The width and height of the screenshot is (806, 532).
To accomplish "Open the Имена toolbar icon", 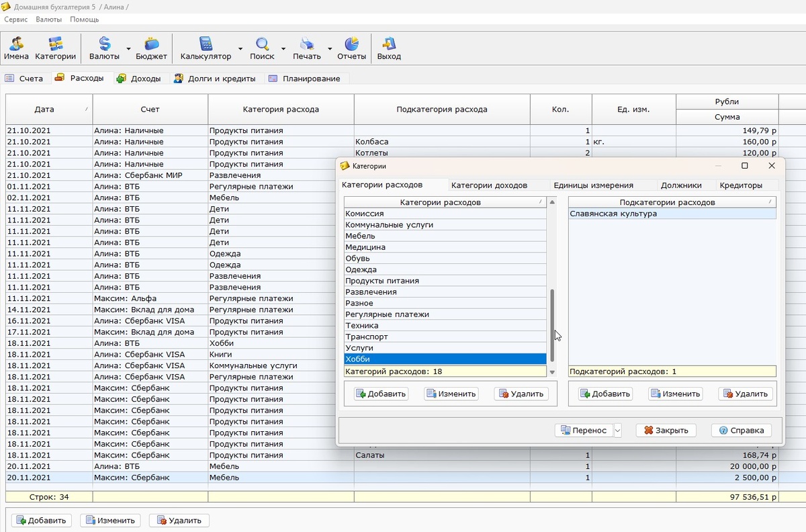I will (x=16, y=49).
